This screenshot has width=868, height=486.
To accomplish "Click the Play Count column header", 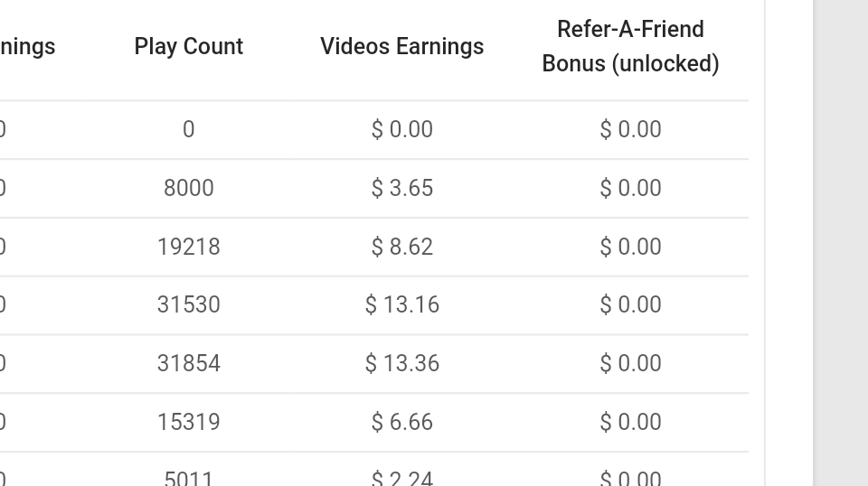I will (x=188, y=46).
